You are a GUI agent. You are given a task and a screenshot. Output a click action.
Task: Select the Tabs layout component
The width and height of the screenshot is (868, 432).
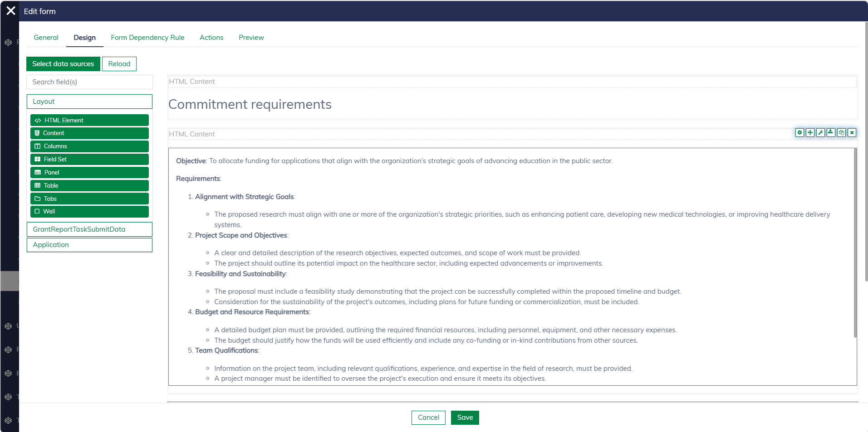pos(89,199)
